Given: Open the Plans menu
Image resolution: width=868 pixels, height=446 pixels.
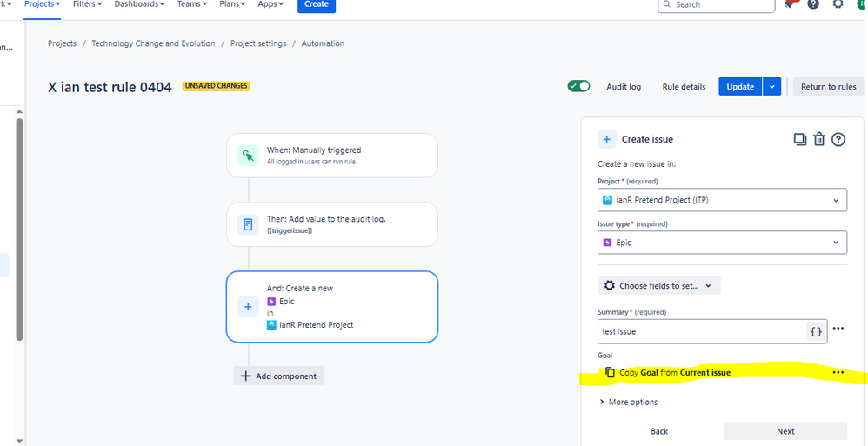Looking at the screenshot, I should 232,3.
